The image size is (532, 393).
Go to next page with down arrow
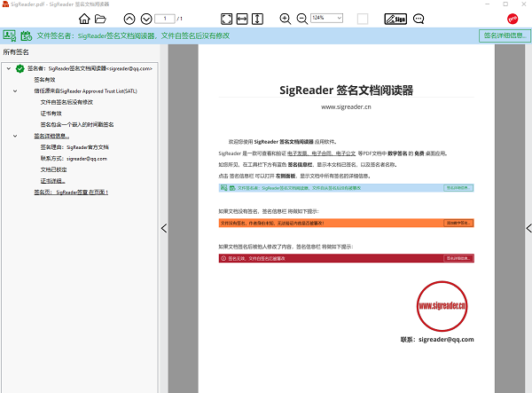tap(145, 19)
